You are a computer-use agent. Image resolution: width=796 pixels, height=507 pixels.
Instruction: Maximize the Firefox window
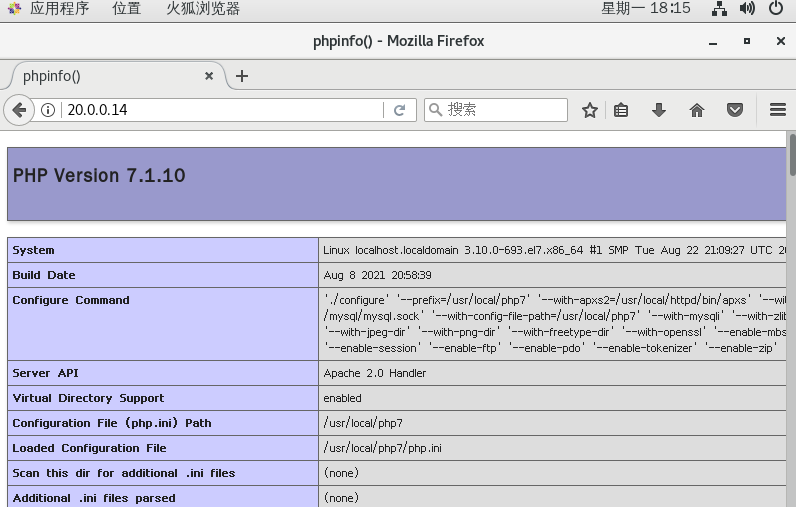coord(747,41)
